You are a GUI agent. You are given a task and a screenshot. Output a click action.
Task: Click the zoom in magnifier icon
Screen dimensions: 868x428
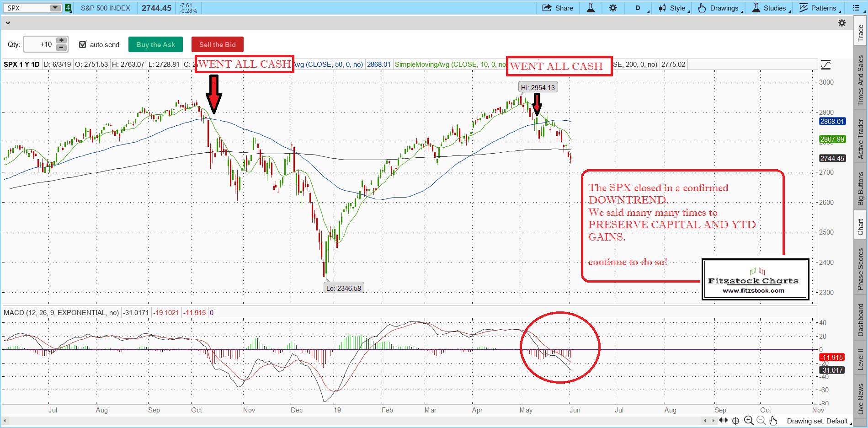coord(749,421)
